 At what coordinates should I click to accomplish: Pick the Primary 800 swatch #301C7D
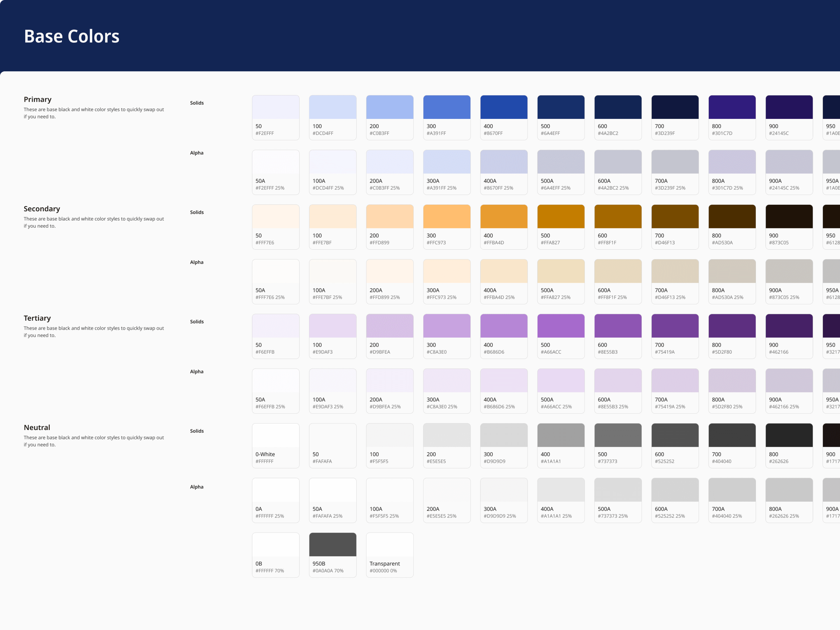click(x=732, y=118)
